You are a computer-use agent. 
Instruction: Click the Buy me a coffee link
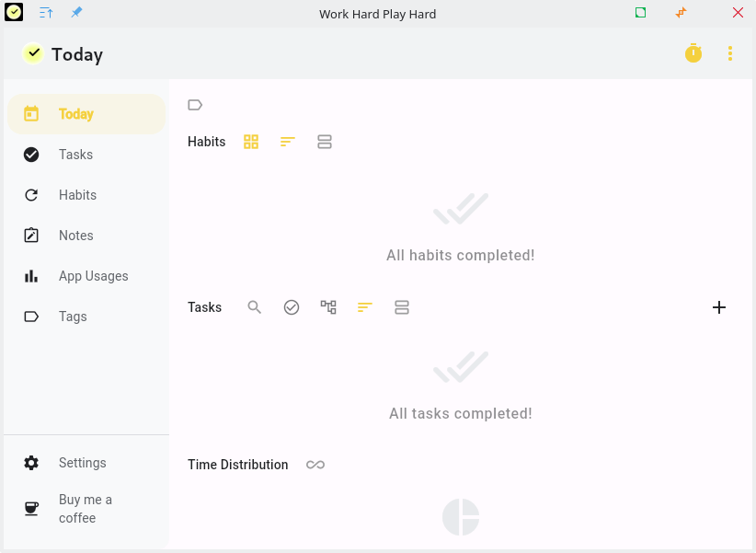[x=85, y=509]
